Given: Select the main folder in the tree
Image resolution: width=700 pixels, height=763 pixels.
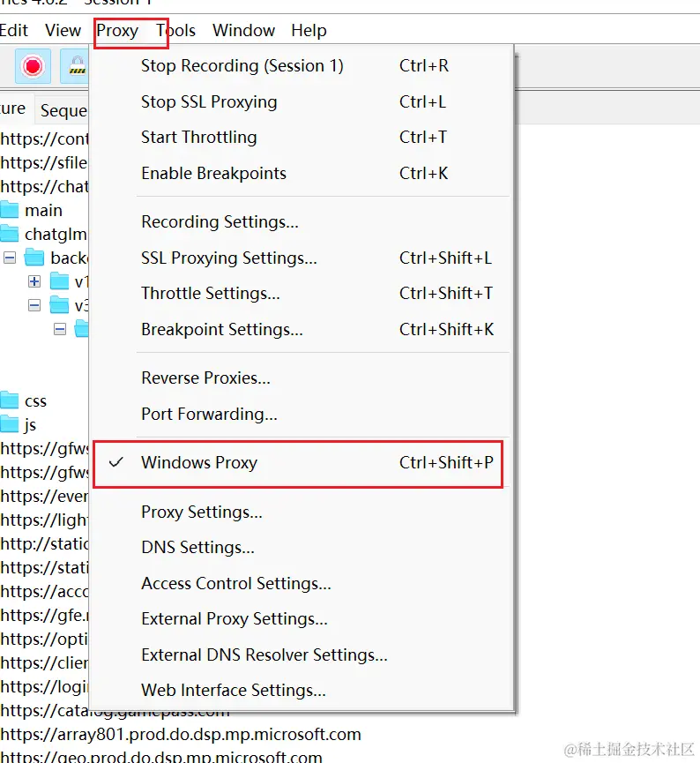Looking at the screenshot, I should pos(43,211).
